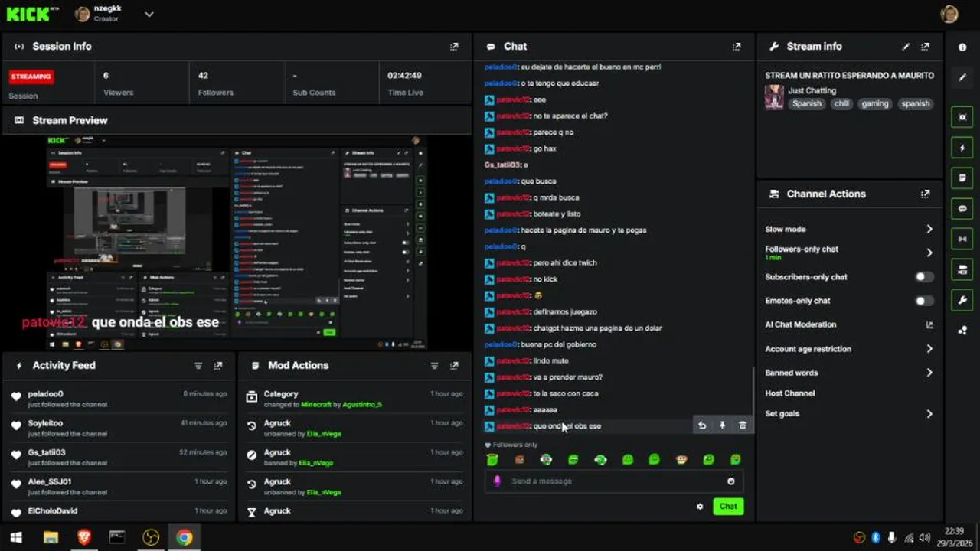The image size is (980, 551).
Task: Open the Windows Start menu
Action: click(x=15, y=538)
